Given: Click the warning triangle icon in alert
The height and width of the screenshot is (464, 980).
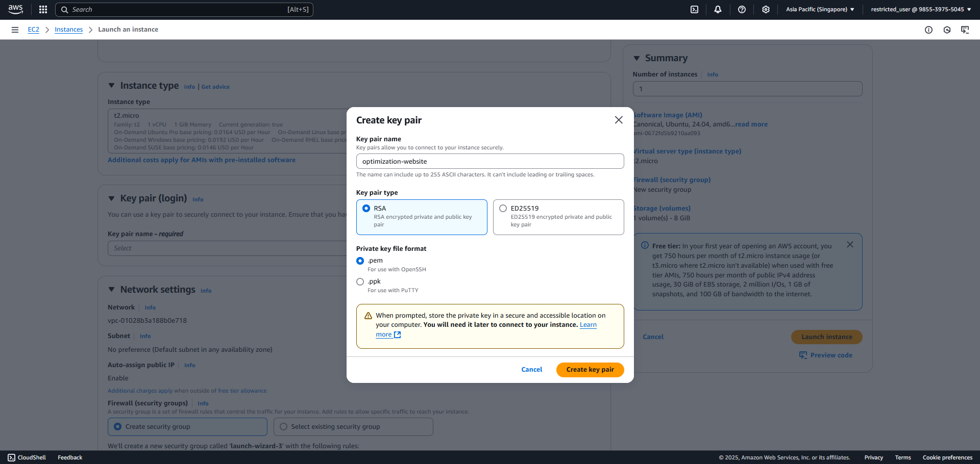Looking at the screenshot, I should pyautogui.click(x=368, y=316).
